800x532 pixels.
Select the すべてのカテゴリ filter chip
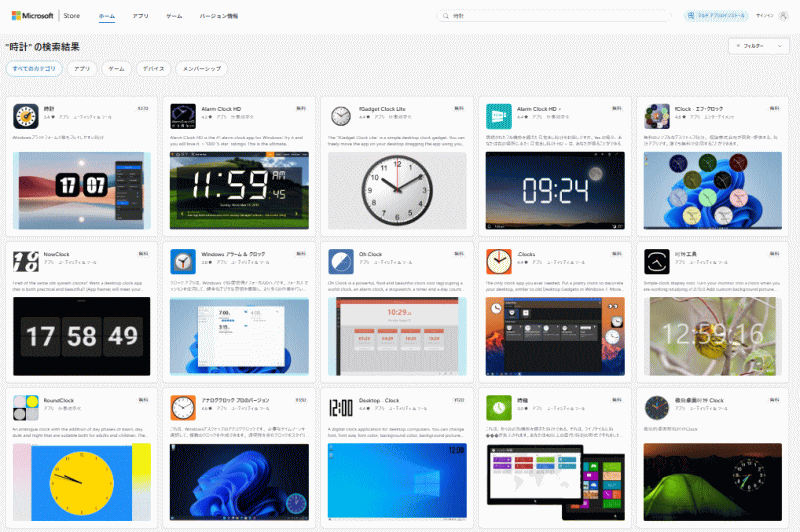tap(34, 69)
